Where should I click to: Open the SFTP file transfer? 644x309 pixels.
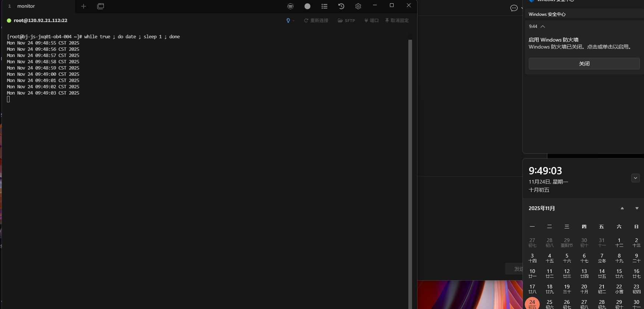click(x=346, y=21)
